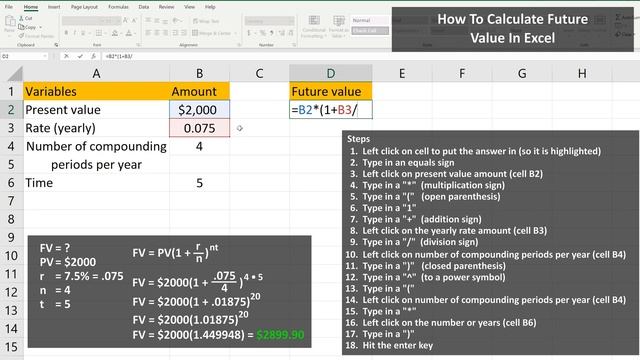Image resolution: width=640 pixels, height=360 pixels.
Task: Open the File tab
Action: coord(8,7)
